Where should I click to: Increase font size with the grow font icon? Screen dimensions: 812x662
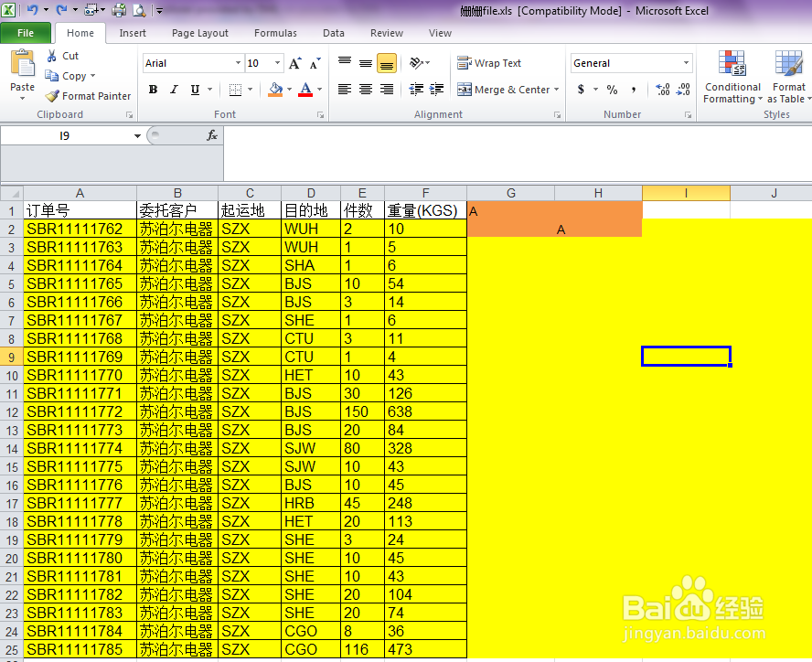(x=295, y=63)
